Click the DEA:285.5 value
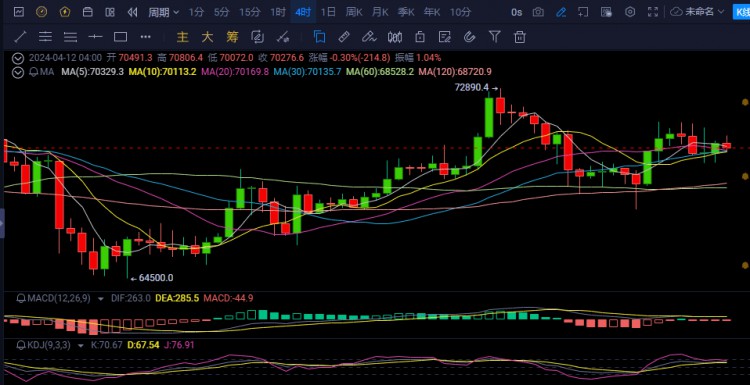The image size is (750, 385). coord(176,298)
